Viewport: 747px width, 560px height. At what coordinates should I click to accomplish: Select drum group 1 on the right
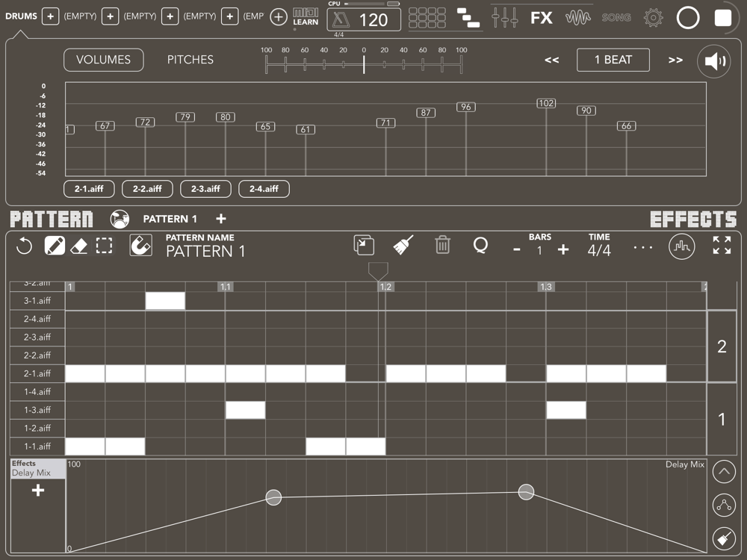pyautogui.click(x=722, y=419)
